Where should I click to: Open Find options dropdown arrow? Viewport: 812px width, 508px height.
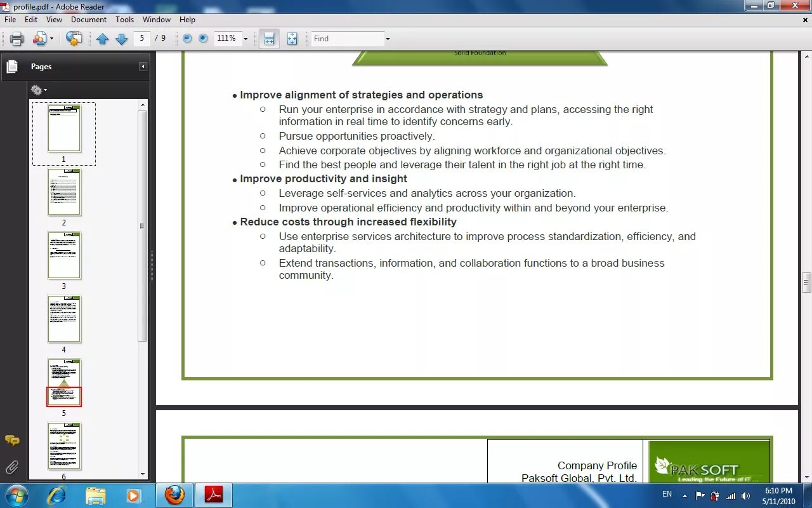(x=388, y=39)
